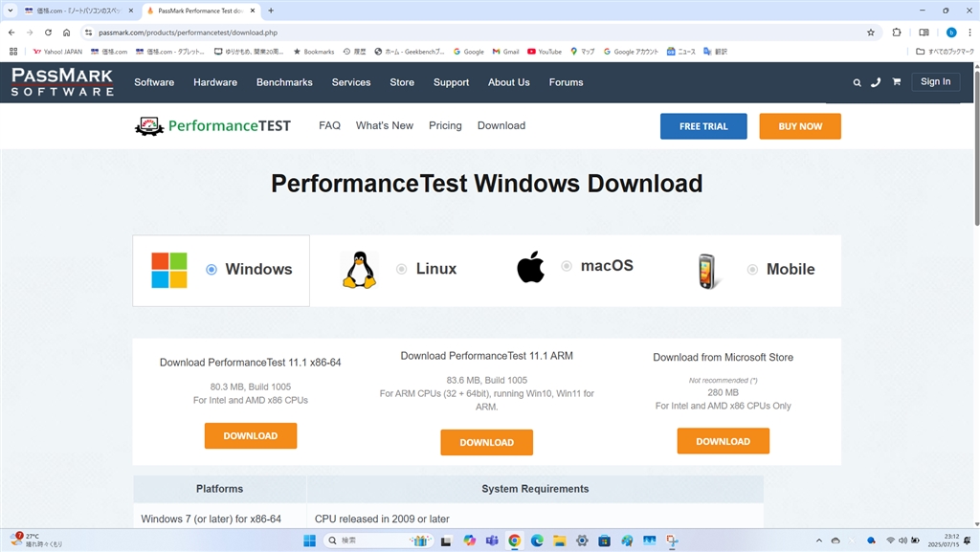
Task: Download the PerformanceTest 11.1 ARM build
Action: [x=487, y=442]
